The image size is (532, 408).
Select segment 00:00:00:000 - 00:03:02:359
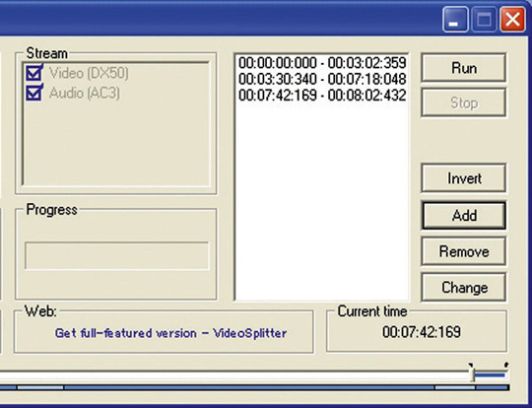click(x=322, y=63)
